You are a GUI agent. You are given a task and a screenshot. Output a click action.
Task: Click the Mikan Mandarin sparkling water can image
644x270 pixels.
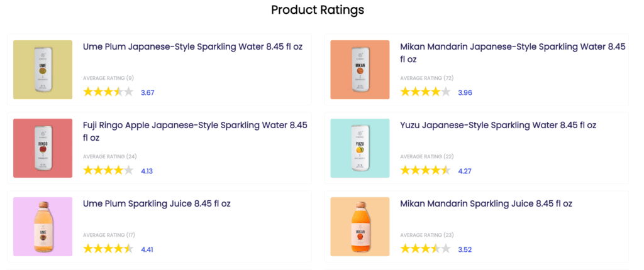click(360, 70)
